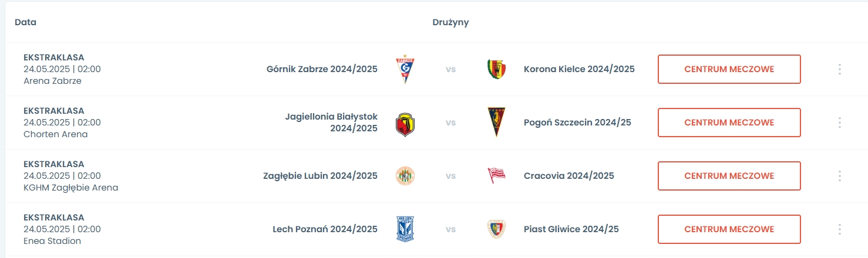The image size is (868, 258).
Task: Open three-dot menu for Jagiellonia match
Action: click(840, 123)
